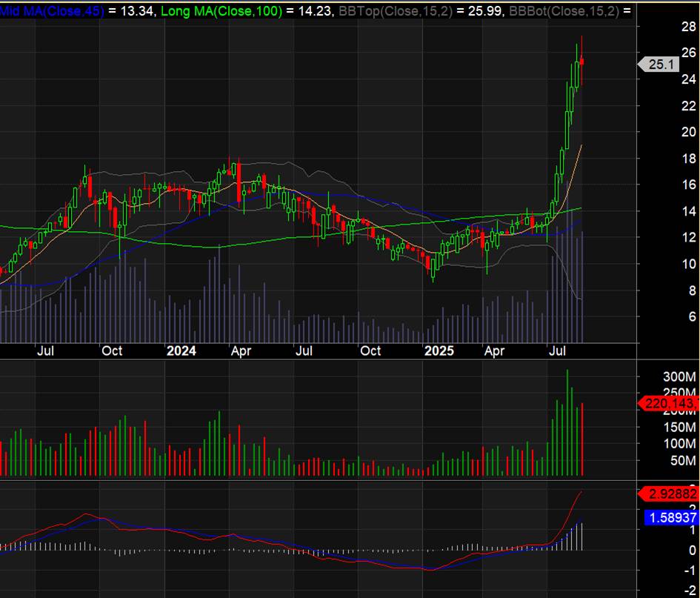Click the Apr label following 2024
700x598 pixels.
[241, 351]
